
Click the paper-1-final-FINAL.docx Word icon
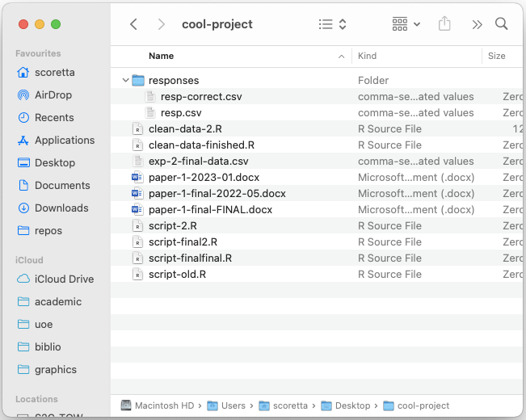coord(137,209)
